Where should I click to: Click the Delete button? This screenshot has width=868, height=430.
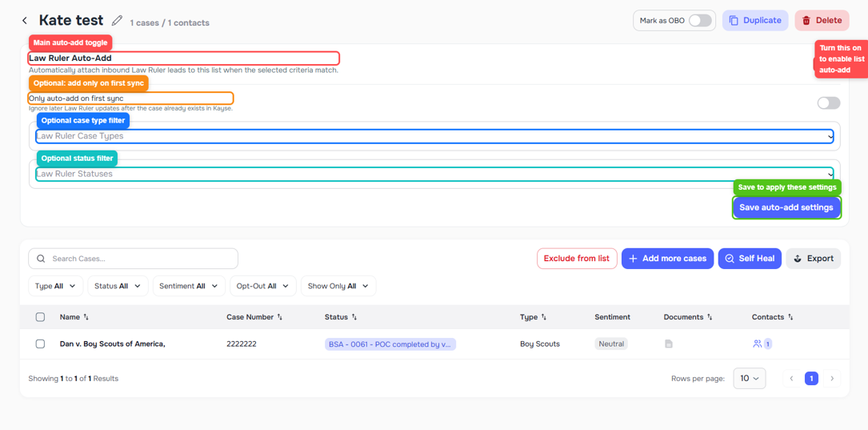pyautogui.click(x=822, y=21)
